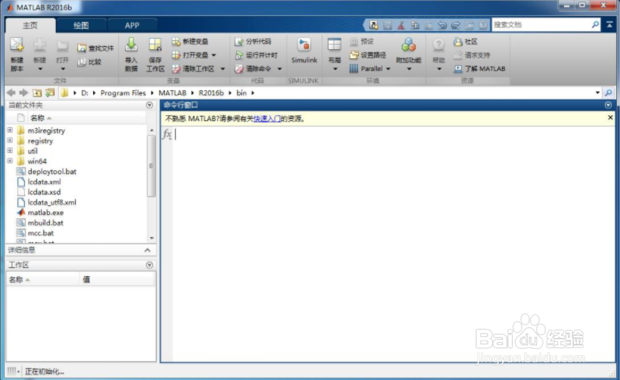Viewport: 620px width, 380px height.
Task: Click the undo arrow in quick access toolbar
Action: (x=442, y=25)
